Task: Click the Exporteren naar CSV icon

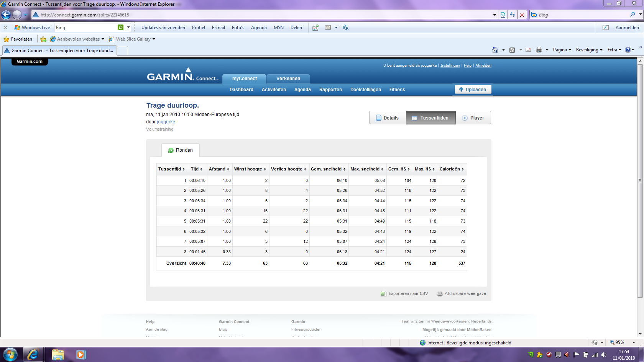Action: pyautogui.click(x=383, y=294)
